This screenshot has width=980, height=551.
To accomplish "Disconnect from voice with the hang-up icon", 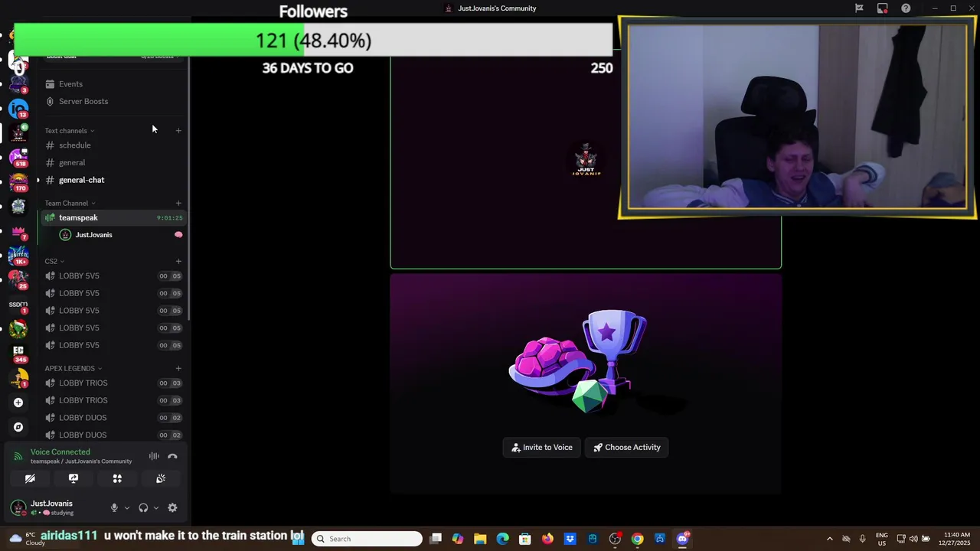I will pos(172,456).
